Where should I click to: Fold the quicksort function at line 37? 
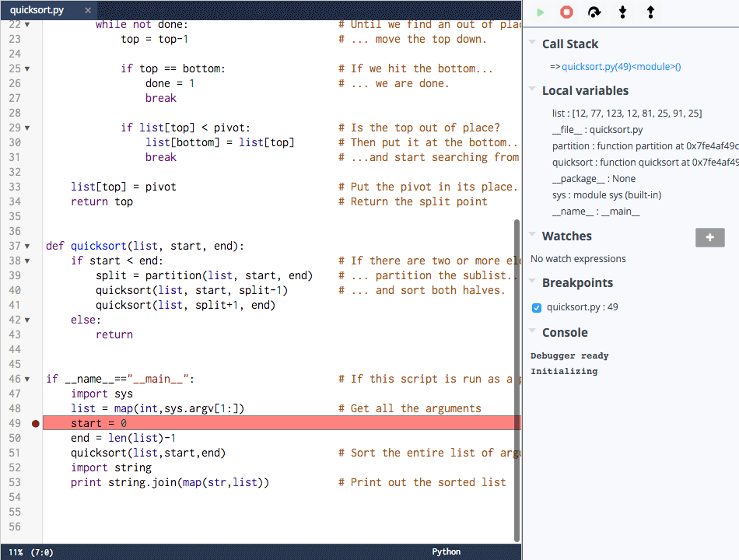coord(27,246)
